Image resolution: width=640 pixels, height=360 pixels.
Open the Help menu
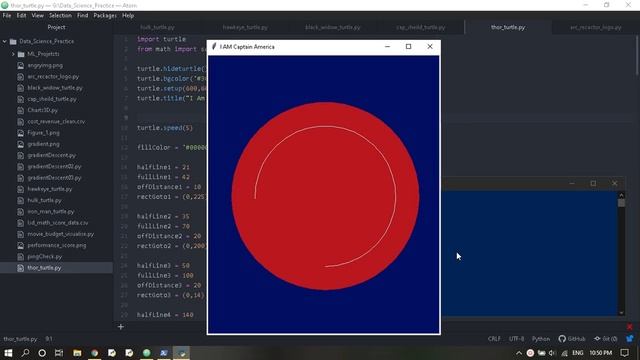pos(128,16)
